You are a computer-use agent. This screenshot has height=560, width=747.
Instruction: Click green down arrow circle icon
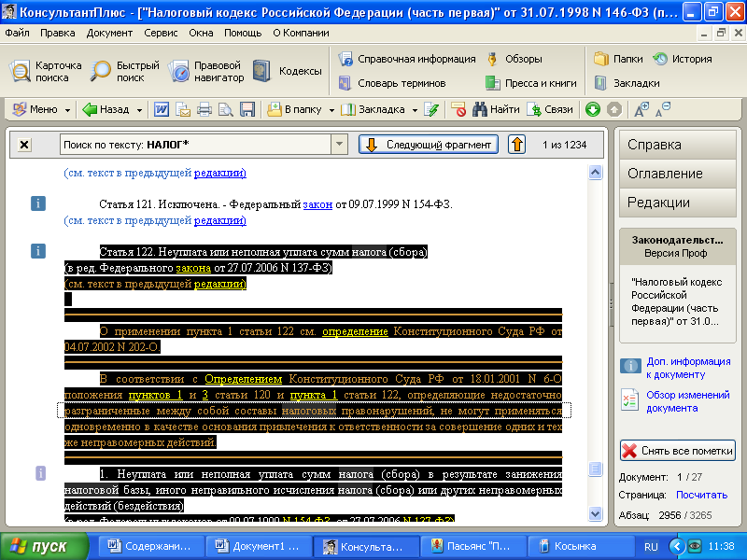click(593, 109)
